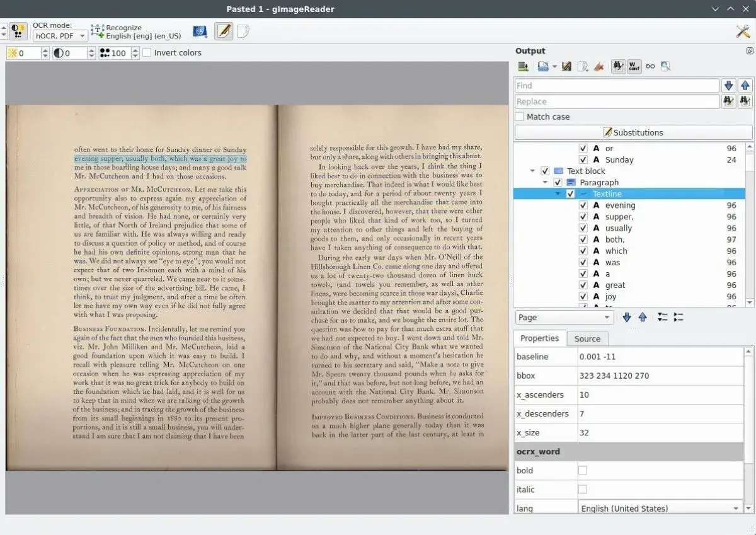Screen dimensions: 756x535
Task: Click the find next down arrow
Action: (729, 86)
